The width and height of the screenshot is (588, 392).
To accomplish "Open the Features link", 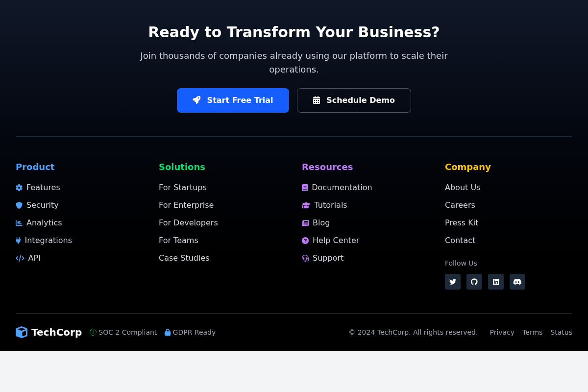I will pos(38,188).
